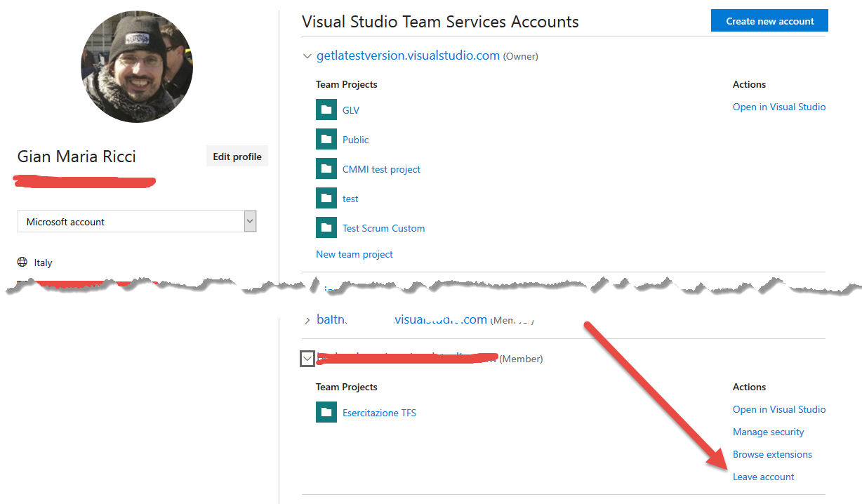Click the Italy location text
This screenshot has height=504, width=862.
[x=44, y=263]
